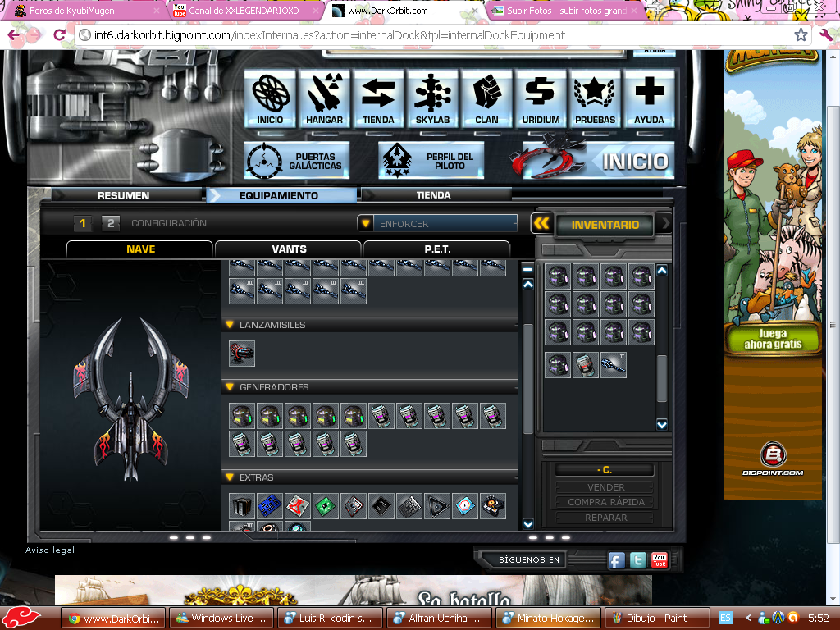Select the first speed generator in GENERADORES
This screenshot has height=630, width=840.
pyautogui.click(x=242, y=416)
